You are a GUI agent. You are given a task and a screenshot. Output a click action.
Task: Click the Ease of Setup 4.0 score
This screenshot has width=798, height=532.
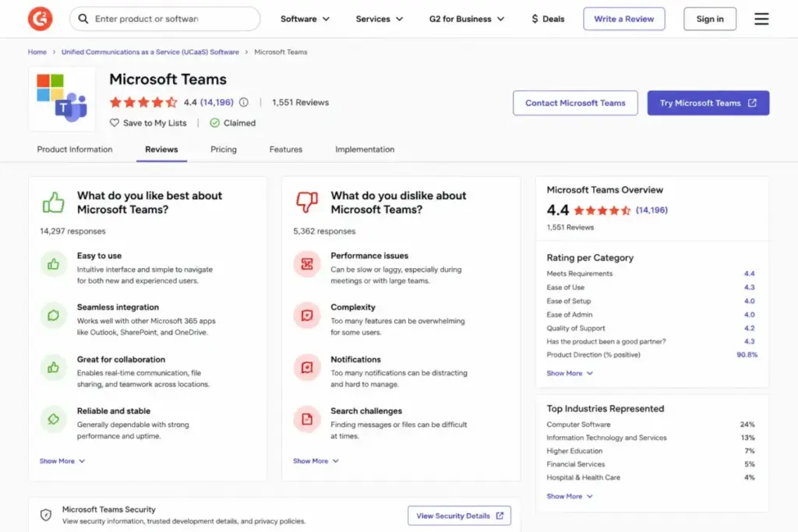coord(749,301)
